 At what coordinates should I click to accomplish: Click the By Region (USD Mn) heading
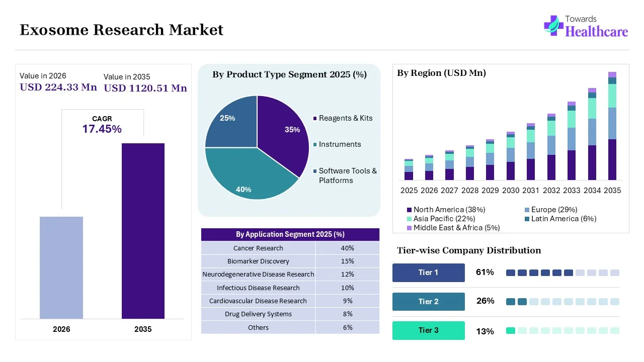pos(442,73)
